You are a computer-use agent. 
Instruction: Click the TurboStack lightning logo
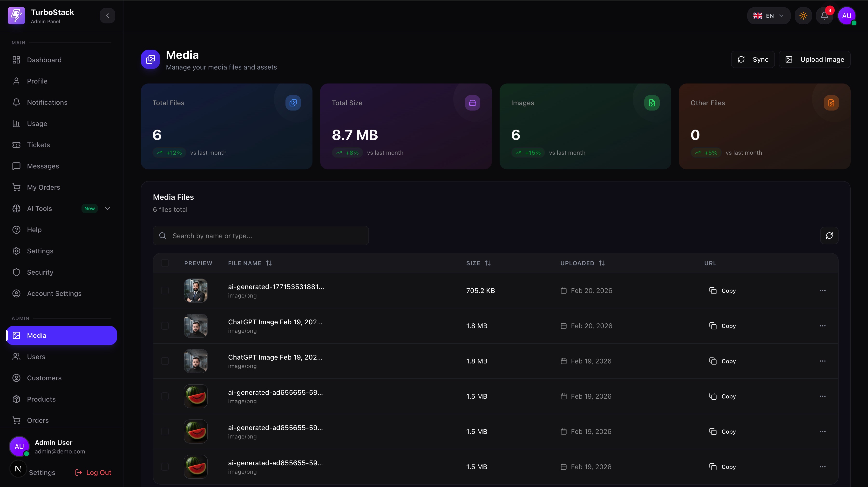click(16, 15)
